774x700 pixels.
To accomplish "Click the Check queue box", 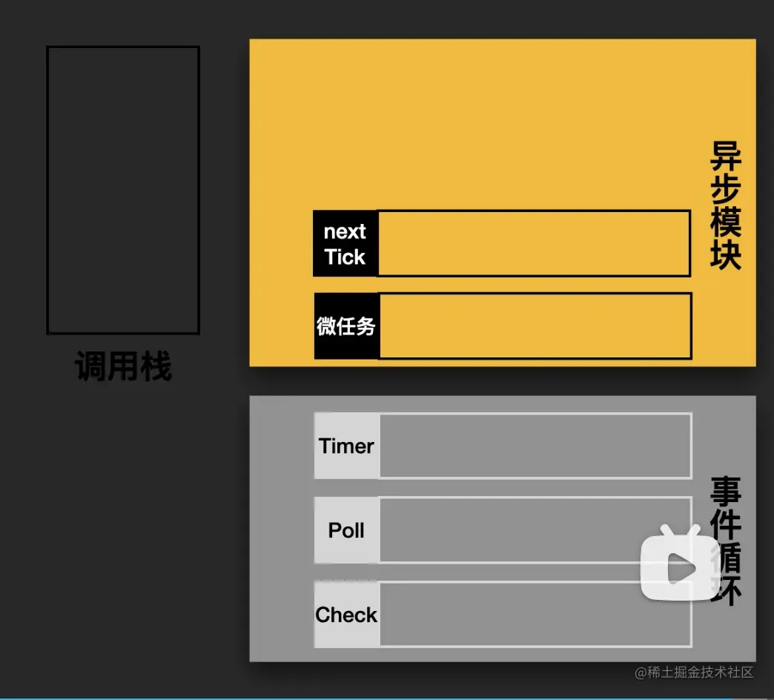I will coord(535,615).
